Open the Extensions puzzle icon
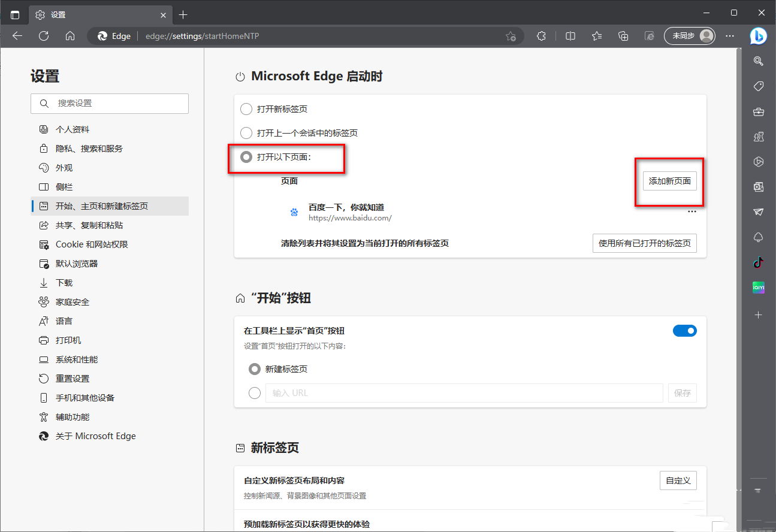 [x=542, y=36]
